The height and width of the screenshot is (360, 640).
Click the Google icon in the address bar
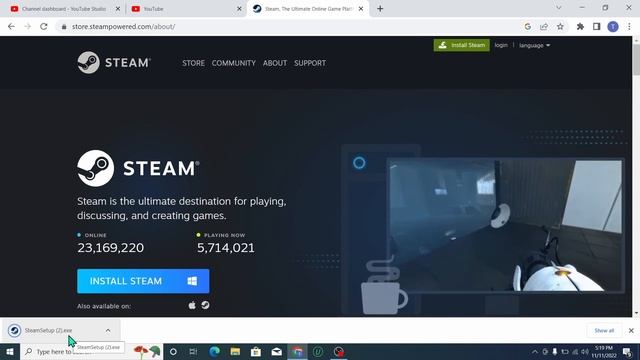[x=527, y=27]
